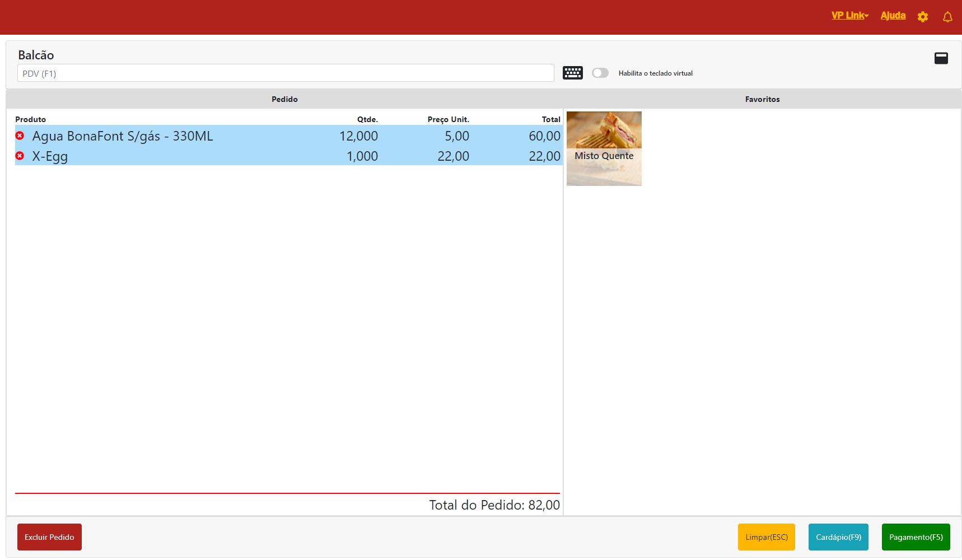The height and width of the screenshot is (560, 962).
Task: Enable the virtual keyboard toggle
Action: pyautogui.click(x=600, y=73)
